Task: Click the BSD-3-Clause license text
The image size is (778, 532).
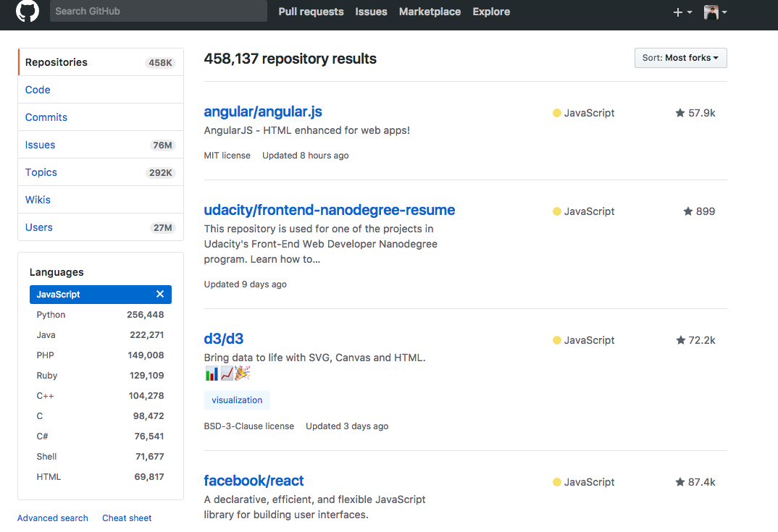Action: click(249, 426)
